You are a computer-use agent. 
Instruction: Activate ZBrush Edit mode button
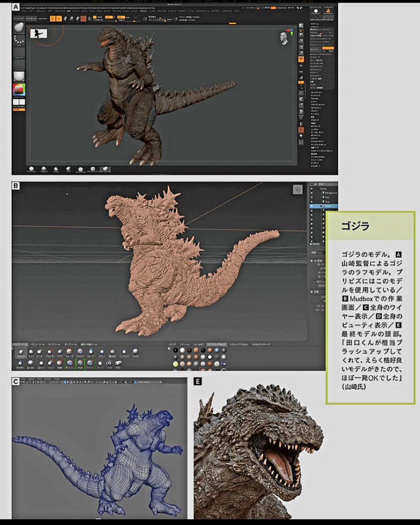[52, 19]
